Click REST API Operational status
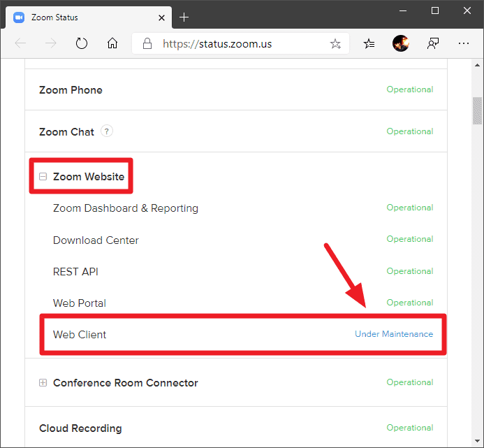This screenshot has height=448, width=484. pyautogui.click(x=410, y=271)
